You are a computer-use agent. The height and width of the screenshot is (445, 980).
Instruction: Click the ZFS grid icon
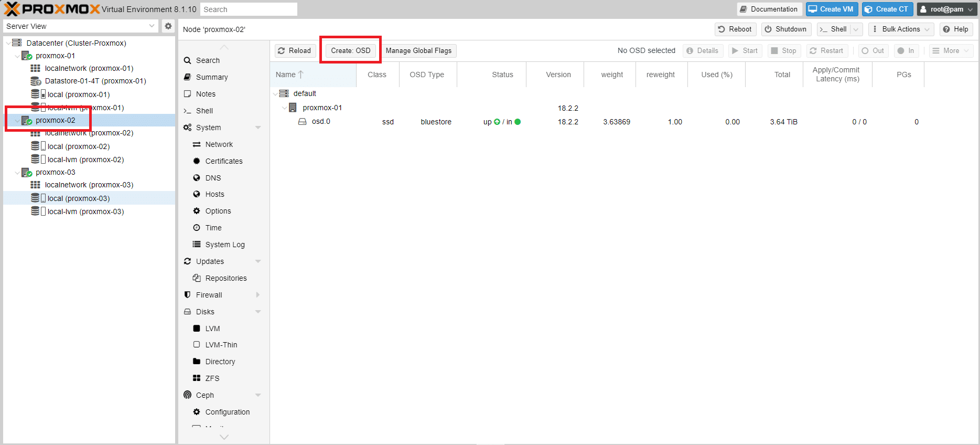tap(197, 378)
